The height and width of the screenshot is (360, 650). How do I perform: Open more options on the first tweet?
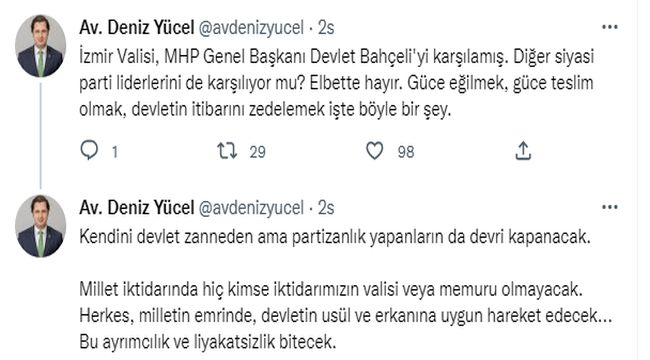tap(610, 27)
